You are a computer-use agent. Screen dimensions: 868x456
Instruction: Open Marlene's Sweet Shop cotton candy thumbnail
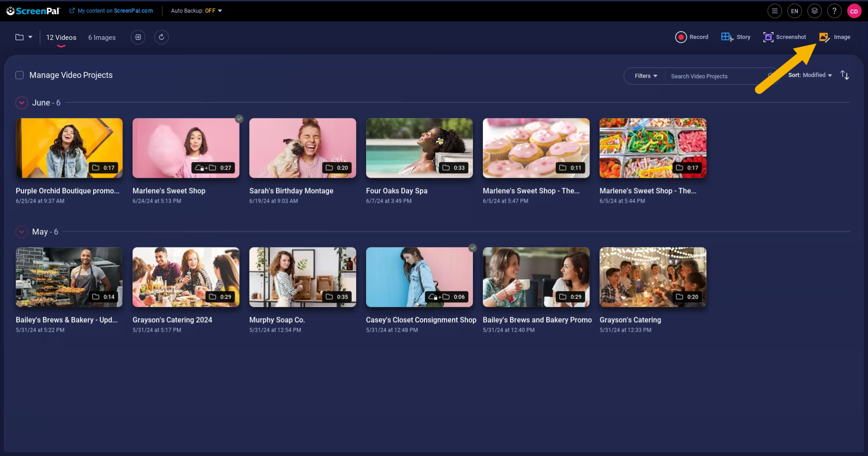pyautogui.click(x=186, y=148)
